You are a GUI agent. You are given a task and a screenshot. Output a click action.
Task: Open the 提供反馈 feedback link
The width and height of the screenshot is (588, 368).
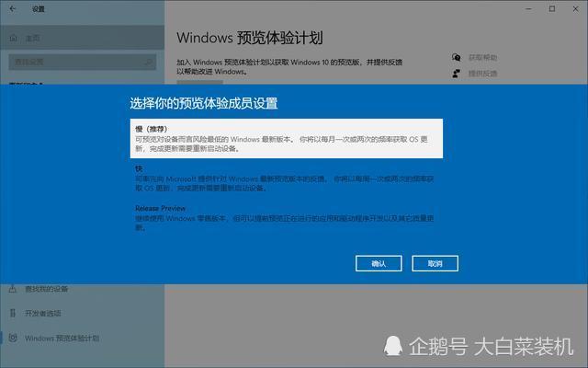coord(482,74)
